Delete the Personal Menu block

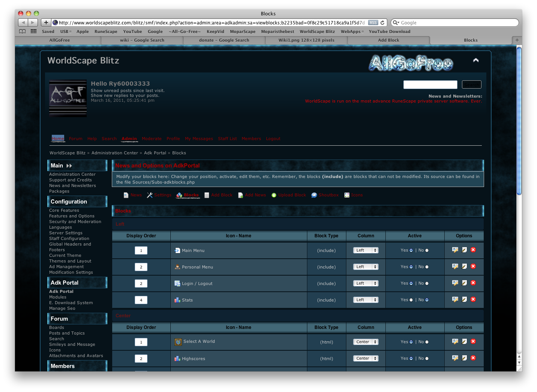[473, 267]
